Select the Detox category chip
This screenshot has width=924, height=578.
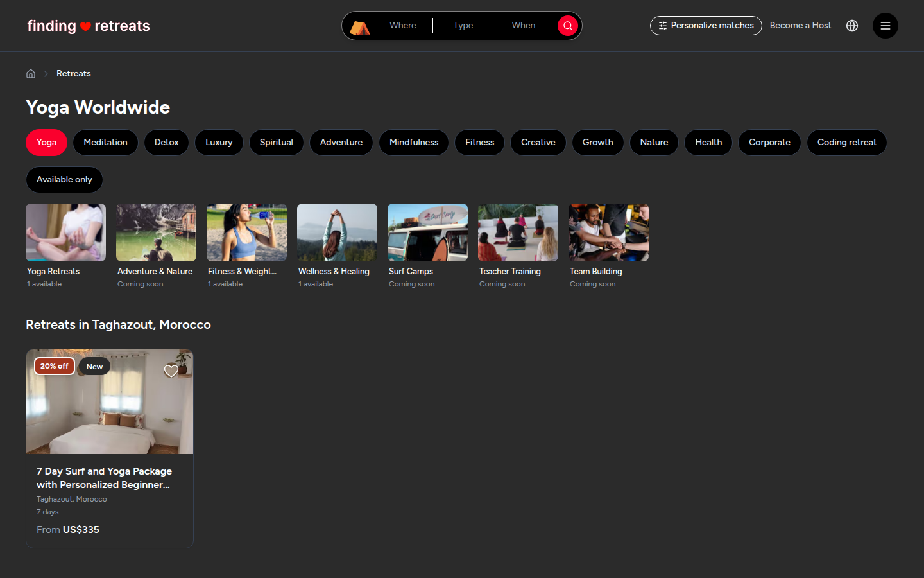[167, 143]
